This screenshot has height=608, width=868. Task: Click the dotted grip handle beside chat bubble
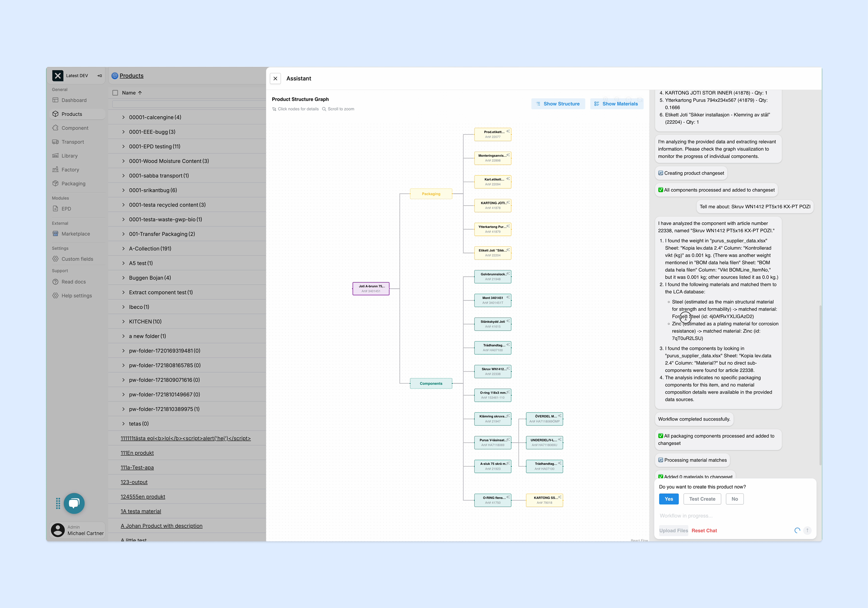(58, 503)
